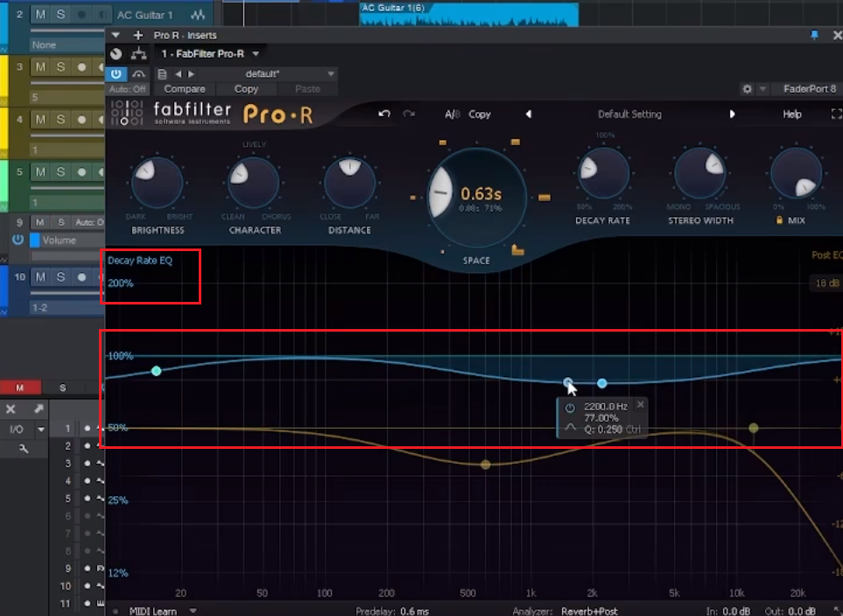Toggle the Pro-R full screen icon
The image size is (843, 616).
[837, 114]
